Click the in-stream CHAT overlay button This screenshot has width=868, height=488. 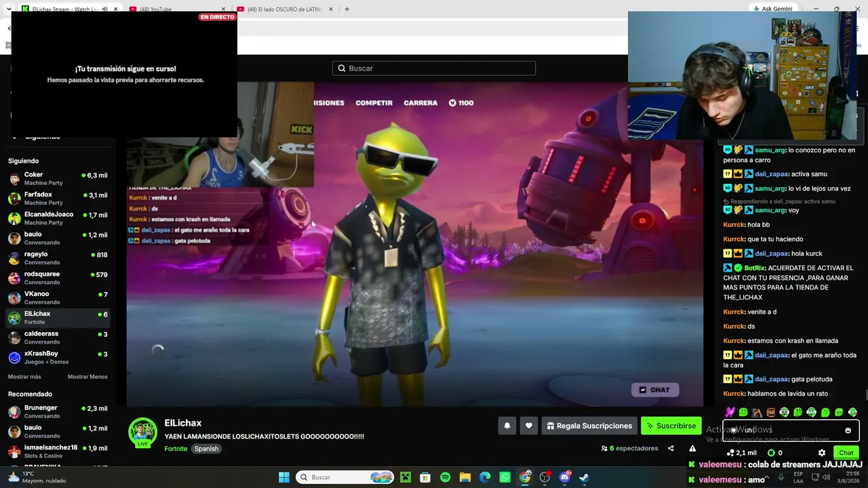(x=654, y=390)
